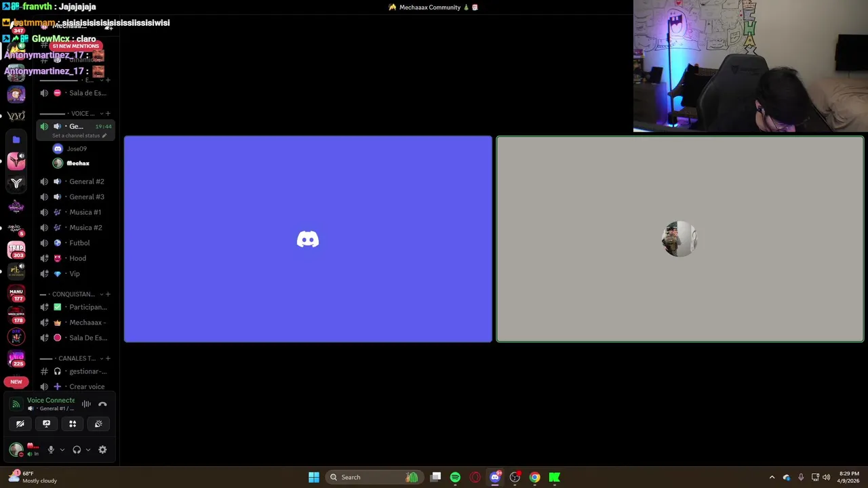Click Crear voice channel

pyautogui.click(x=76, y=386)
